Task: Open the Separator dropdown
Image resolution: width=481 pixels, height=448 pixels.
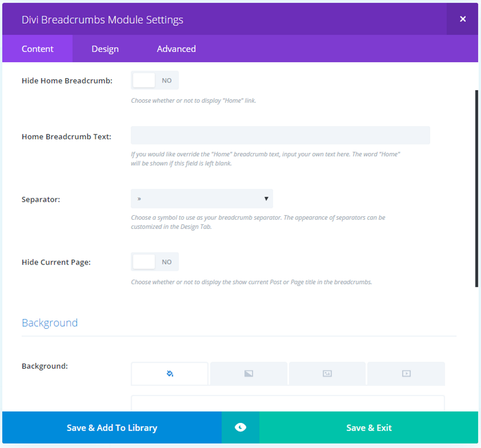Action: (202, 199)
